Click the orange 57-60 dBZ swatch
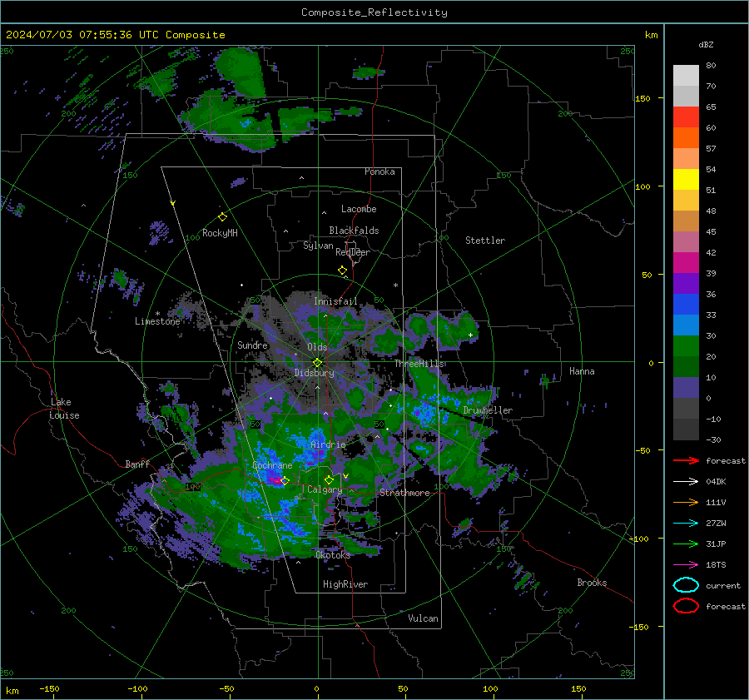The height and width of the screenshot is (700, 749). click(686, 137)
